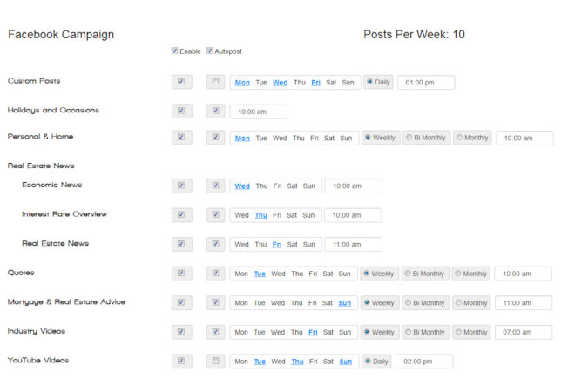The width and height of the screenshot is (575, 392).
Task: Uncheck enable box for Holidays and Occasions
Action: (x=181, y=111)
